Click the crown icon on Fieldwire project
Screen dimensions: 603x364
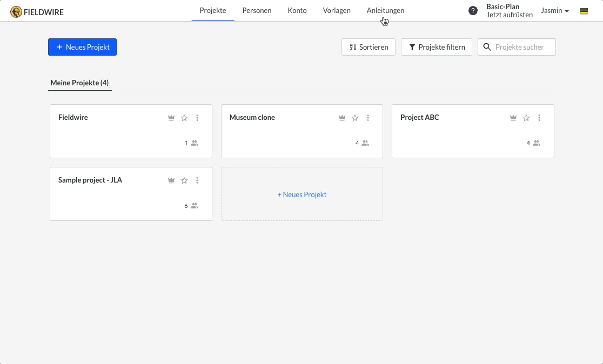pos(171,118)
